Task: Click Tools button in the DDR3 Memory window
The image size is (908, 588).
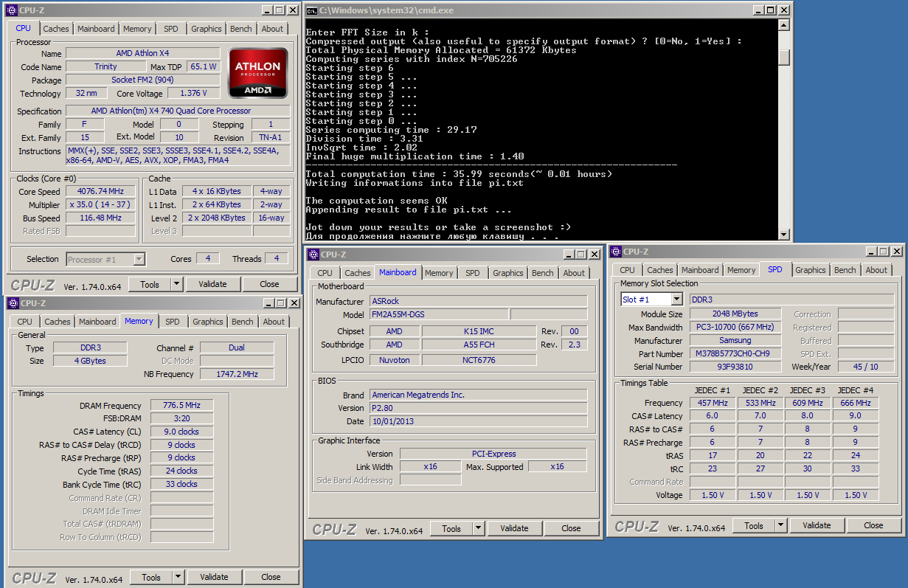Action: (151, 577)
